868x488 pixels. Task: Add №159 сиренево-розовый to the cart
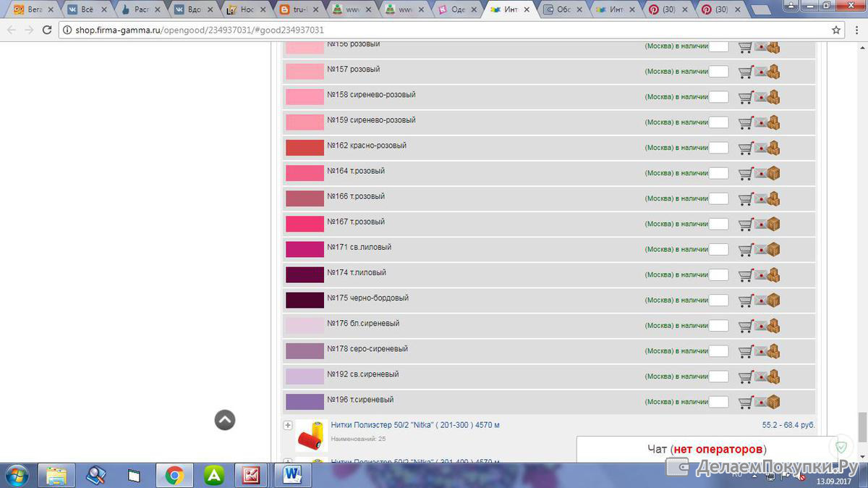[745, 122]
